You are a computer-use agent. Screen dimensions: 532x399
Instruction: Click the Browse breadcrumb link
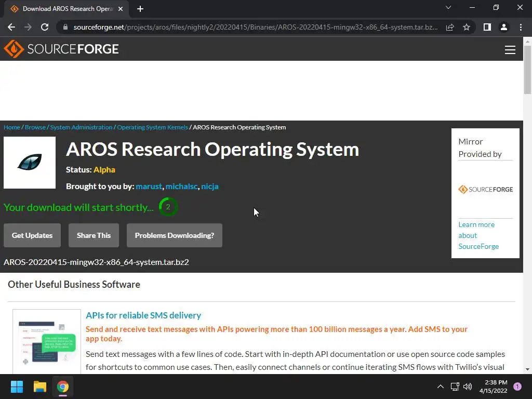(35, 127)
